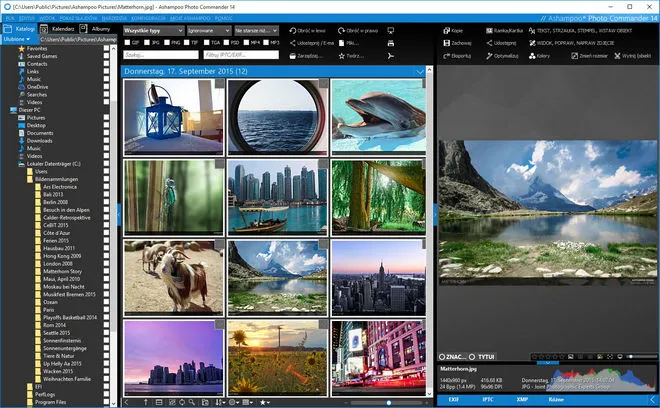Screen dimensions: 660x408
Task: Click the Zmień rozmiar icon
Action: (x=576, y=56)
